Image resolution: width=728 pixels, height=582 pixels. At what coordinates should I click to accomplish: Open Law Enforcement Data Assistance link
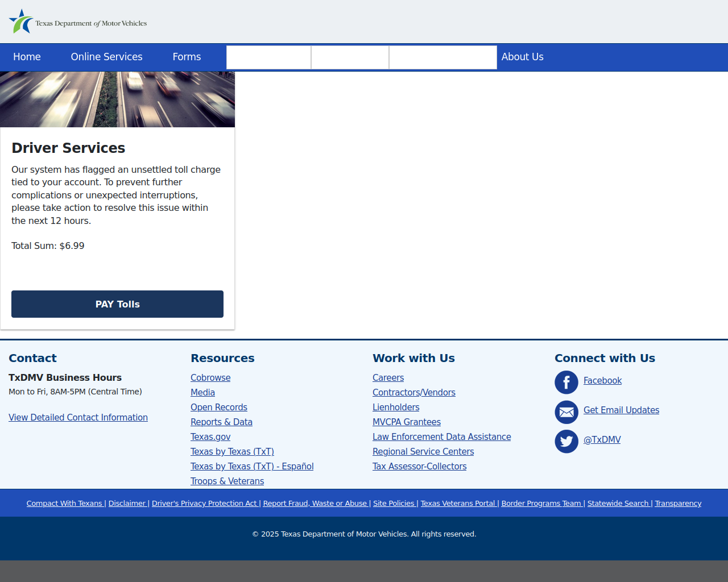pos(442,436)
